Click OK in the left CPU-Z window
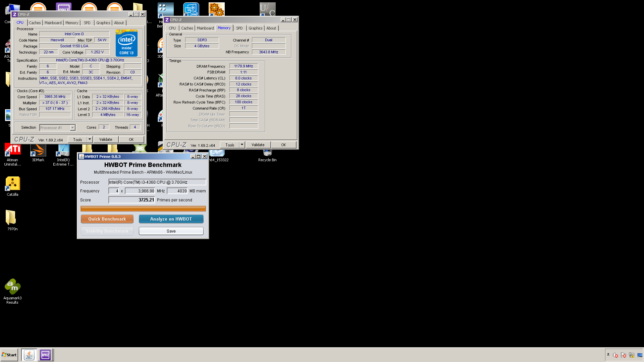644x362 pixels. [x=131, y=139]
